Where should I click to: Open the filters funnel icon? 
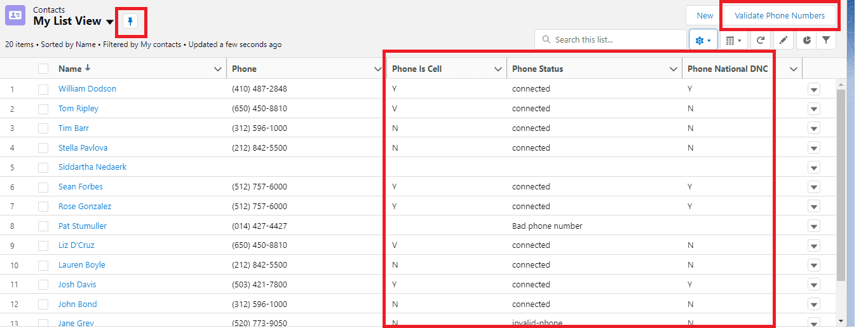click(x=825, y=40)
